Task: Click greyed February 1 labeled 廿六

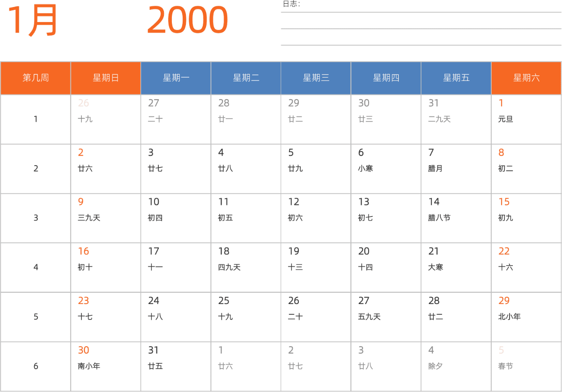Action: (246, 366)
